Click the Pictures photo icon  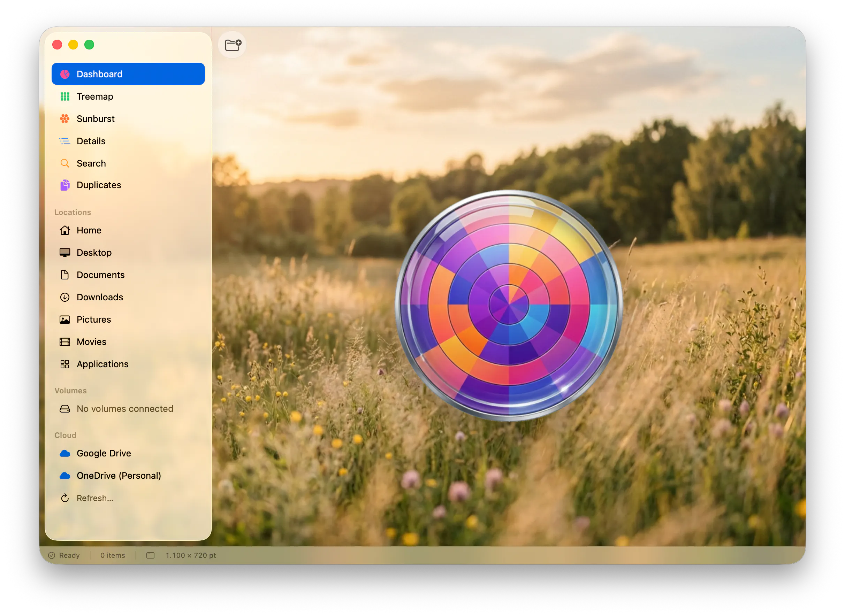[65, 320]
